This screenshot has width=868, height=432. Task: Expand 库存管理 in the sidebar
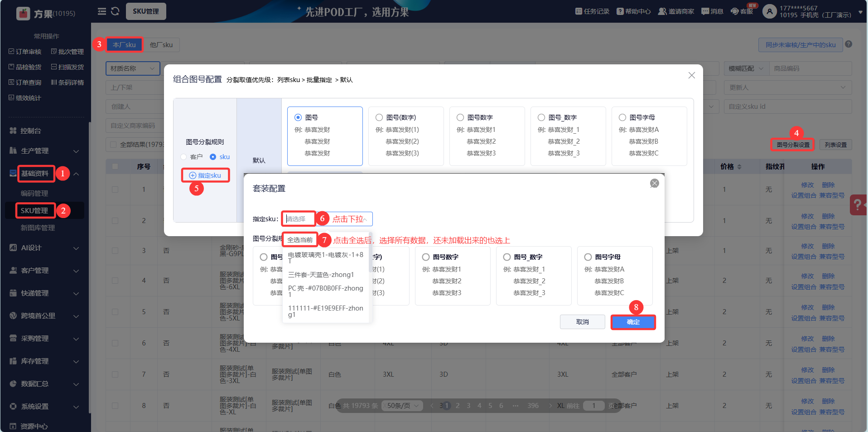[45, 361]
